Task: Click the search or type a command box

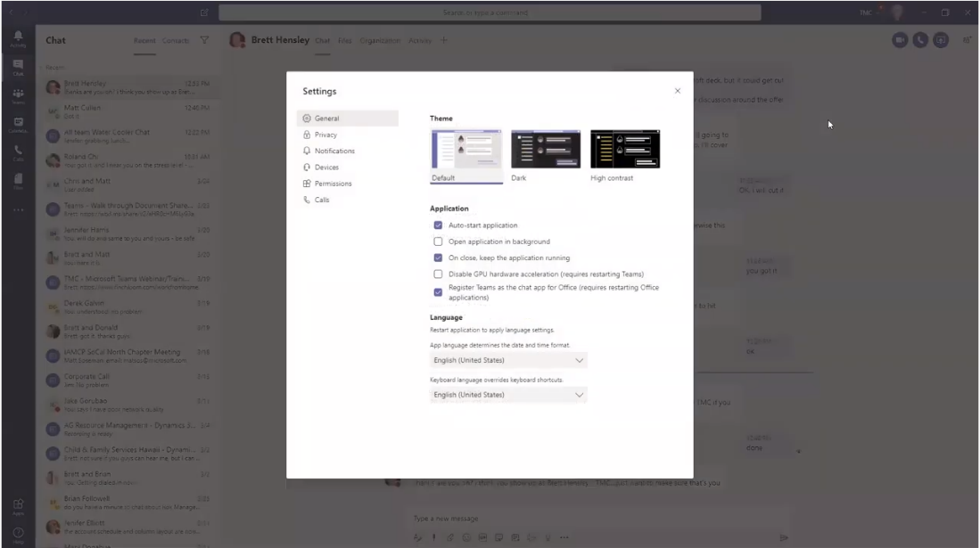Action: tap(490, 12)
